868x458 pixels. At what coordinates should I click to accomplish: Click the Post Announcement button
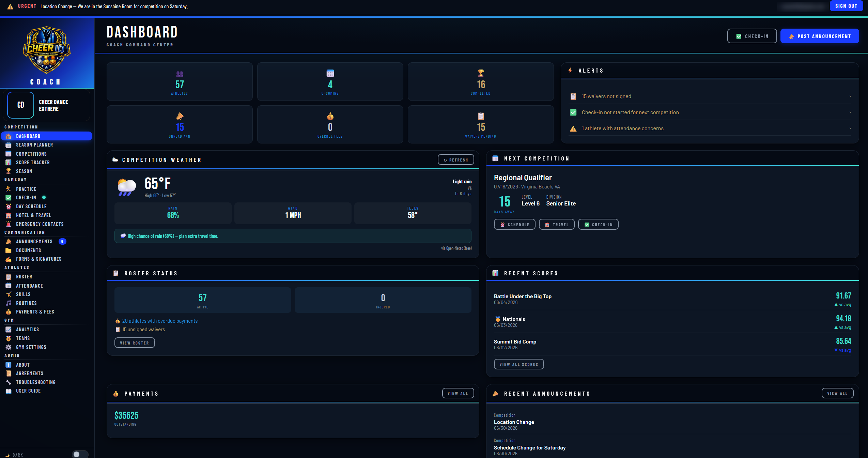pos(820,36)
